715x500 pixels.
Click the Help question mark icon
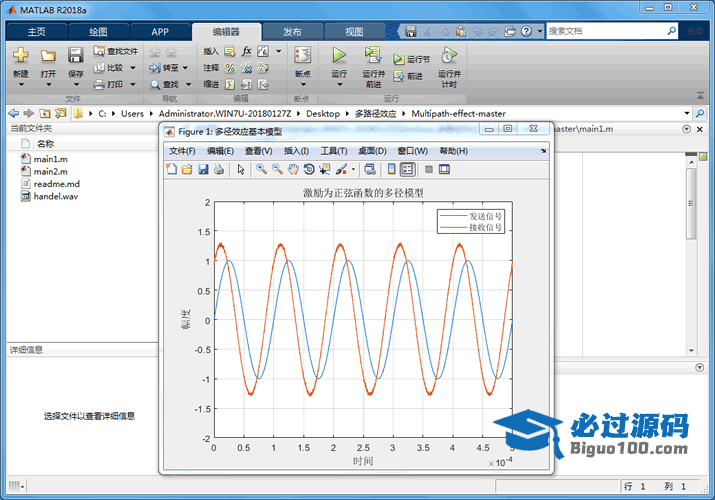(x=526, y=31)
